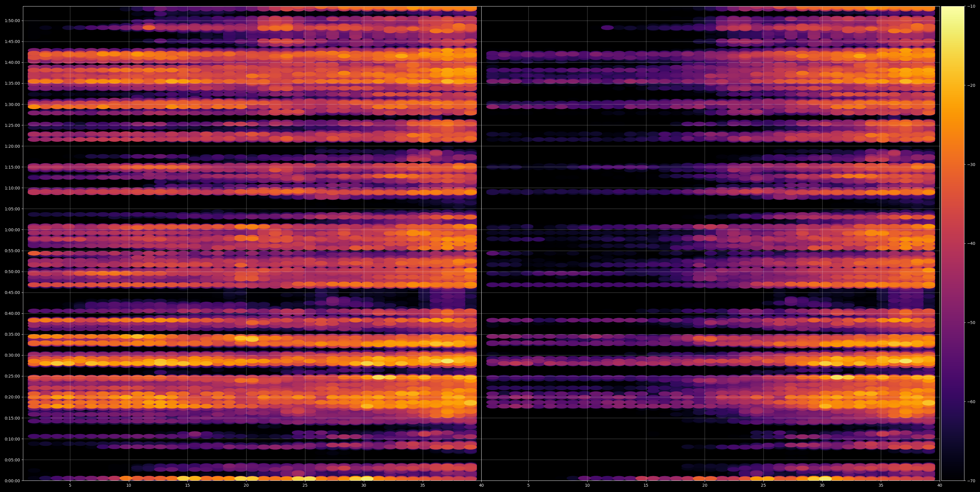The height and width of the screenshot is (492, 980).
Task: Click the 0:50:00 time tick label
Action: tap(12, 271)
